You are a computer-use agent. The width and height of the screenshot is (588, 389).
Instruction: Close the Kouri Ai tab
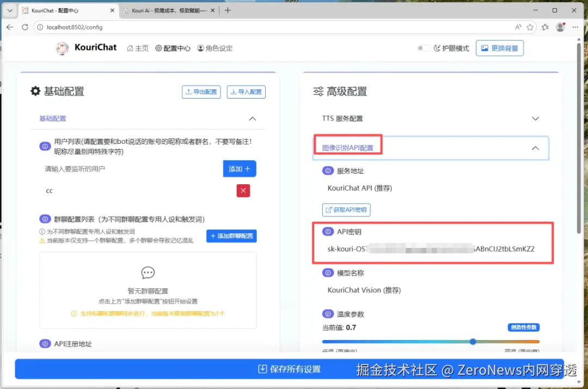pos(213,10)
